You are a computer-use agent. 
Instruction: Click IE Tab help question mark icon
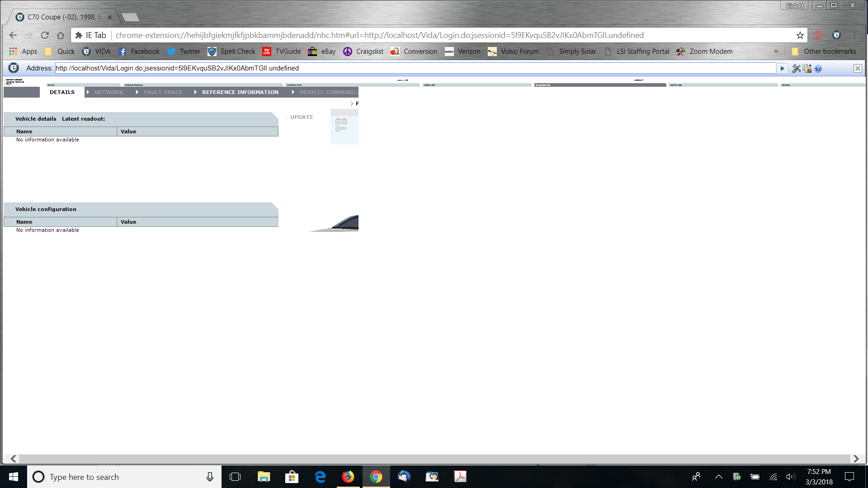pyautogui.click(x=818, y=69)
